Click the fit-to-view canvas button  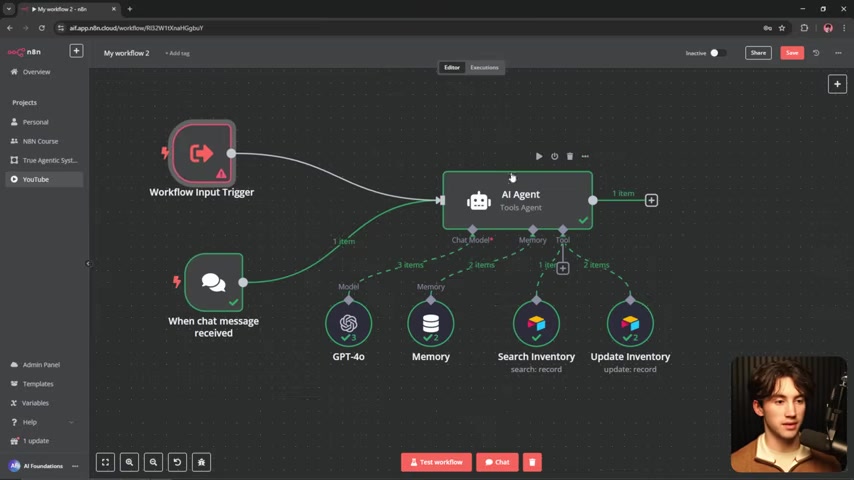coord(105,462)
